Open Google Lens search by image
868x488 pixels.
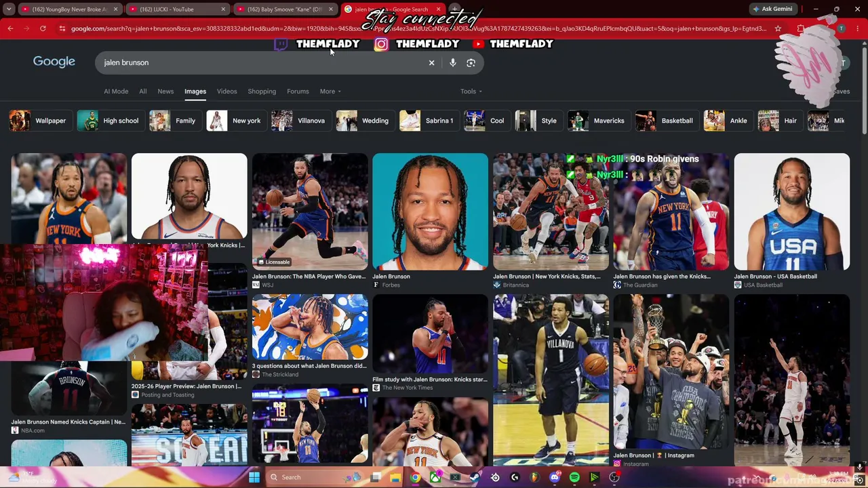pyautogui.click(x=471, y=62)
